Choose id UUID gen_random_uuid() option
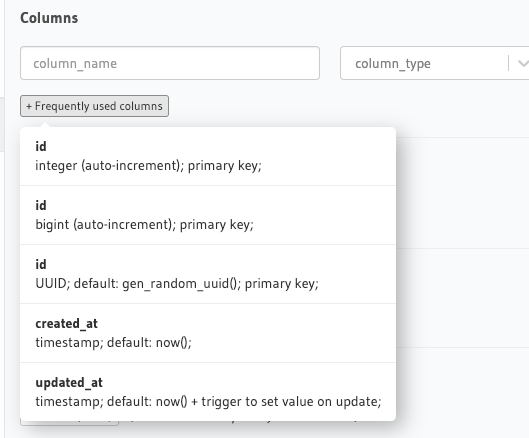 pos(208,274)
